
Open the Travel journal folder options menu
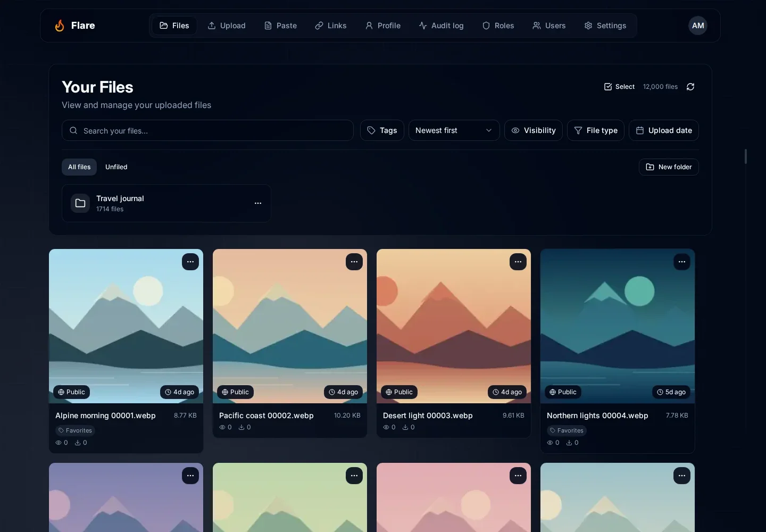[258, 203]
